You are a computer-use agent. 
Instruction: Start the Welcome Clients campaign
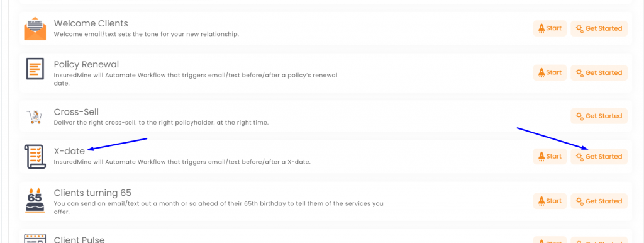(550, 28)
